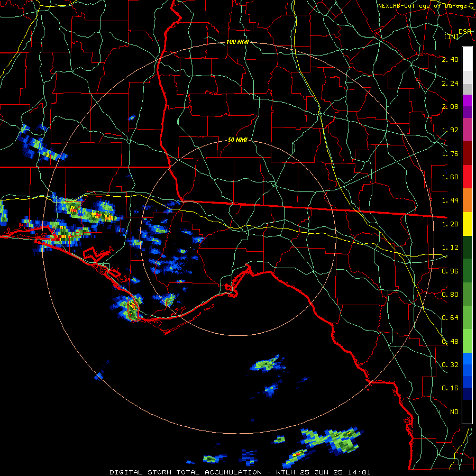Pick the orange swatch at 1.44

[467, 200]
